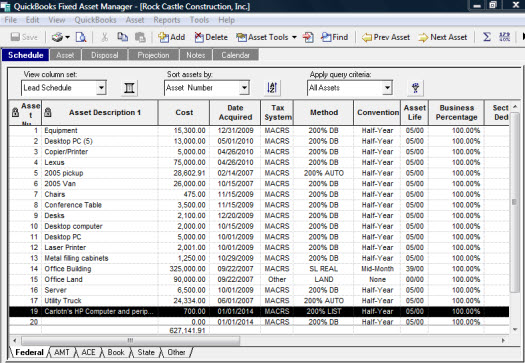525x363 pixels.
Task: Click the Save toolbar button
Action: click(x=24, y=37)
